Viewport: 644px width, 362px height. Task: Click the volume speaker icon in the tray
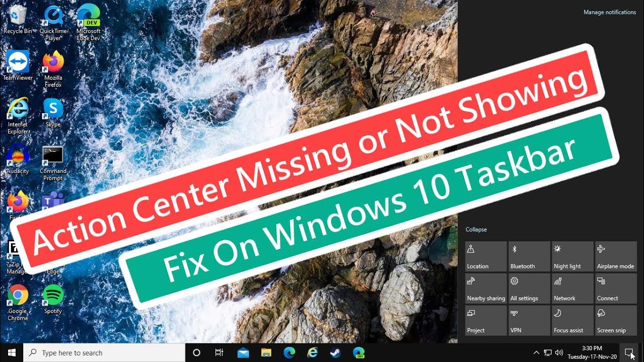coord(558,353)
